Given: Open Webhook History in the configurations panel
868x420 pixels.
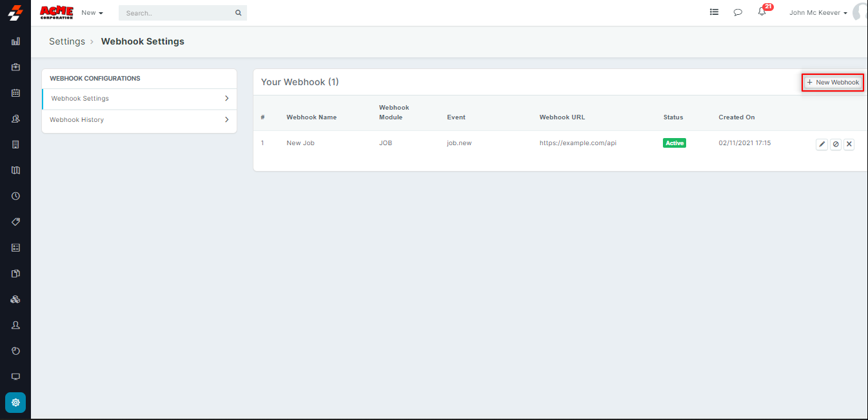Looking at the screenshot, I should [x=77, y=120].
